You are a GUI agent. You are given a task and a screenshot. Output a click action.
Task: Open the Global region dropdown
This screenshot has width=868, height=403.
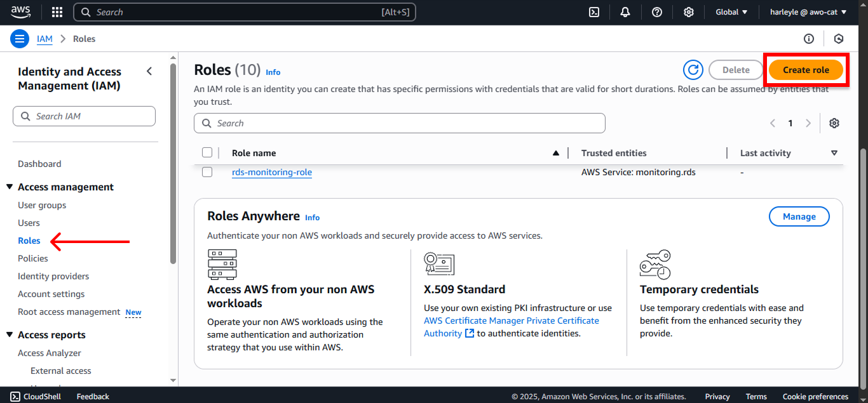tap(731, 12)
